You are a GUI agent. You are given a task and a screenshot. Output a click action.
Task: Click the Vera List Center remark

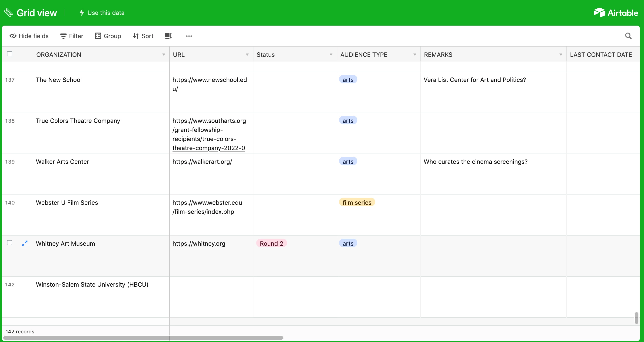(x=475, y=80)
